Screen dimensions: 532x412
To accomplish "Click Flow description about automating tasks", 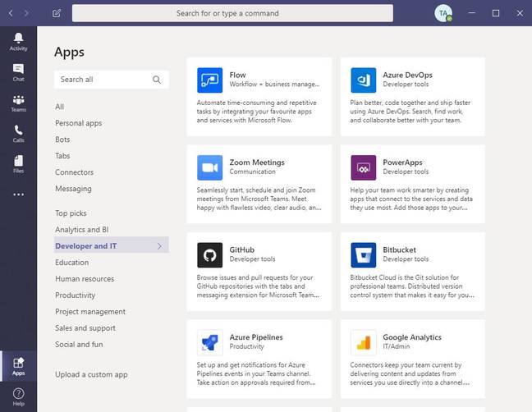I will 256,112.
